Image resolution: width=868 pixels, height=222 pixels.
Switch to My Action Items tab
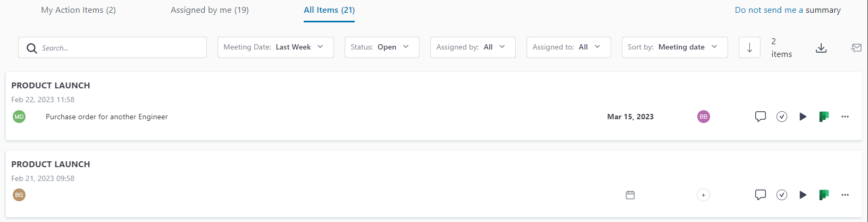tap(78, 10)
